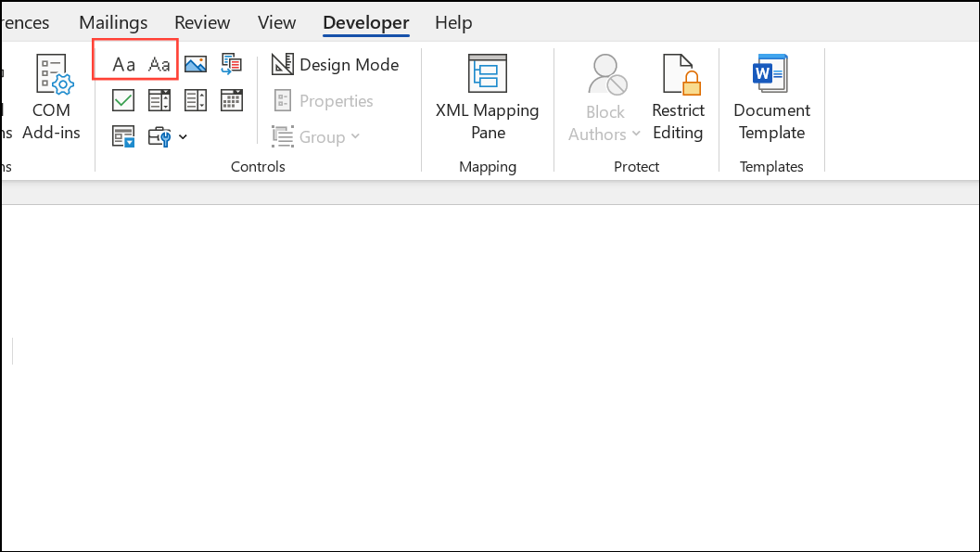This screenshot has width=980, height=552.
Task: Switch to the View tab
Action: pyautogui.click(x=275, y=22)
